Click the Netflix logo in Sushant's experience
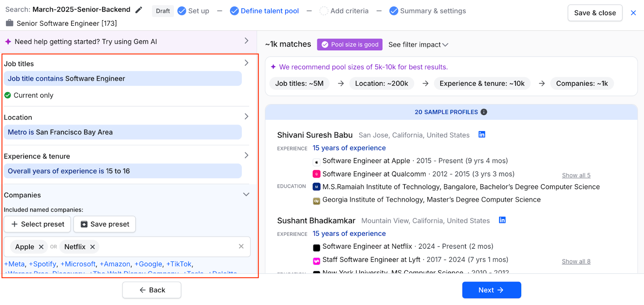Screen dimensions: 644x305 (316, 247)
